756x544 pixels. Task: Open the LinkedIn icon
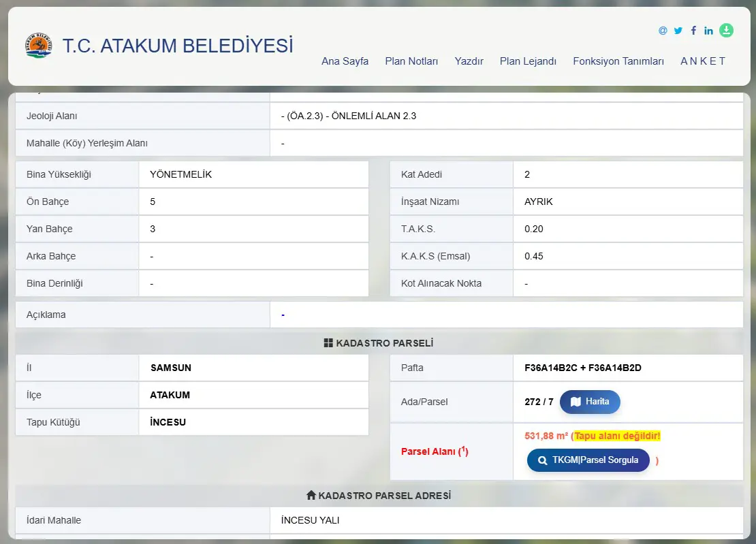coord(708,31)
